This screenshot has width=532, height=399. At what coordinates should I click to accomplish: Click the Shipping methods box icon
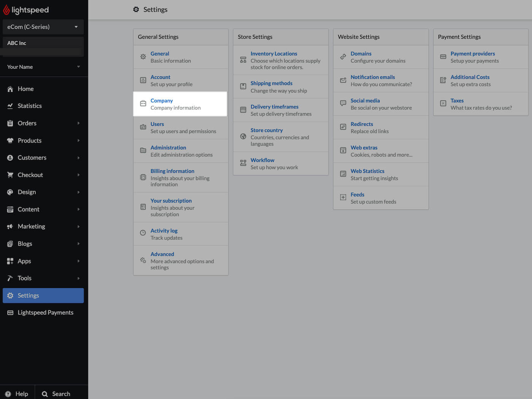click(243, 87)
